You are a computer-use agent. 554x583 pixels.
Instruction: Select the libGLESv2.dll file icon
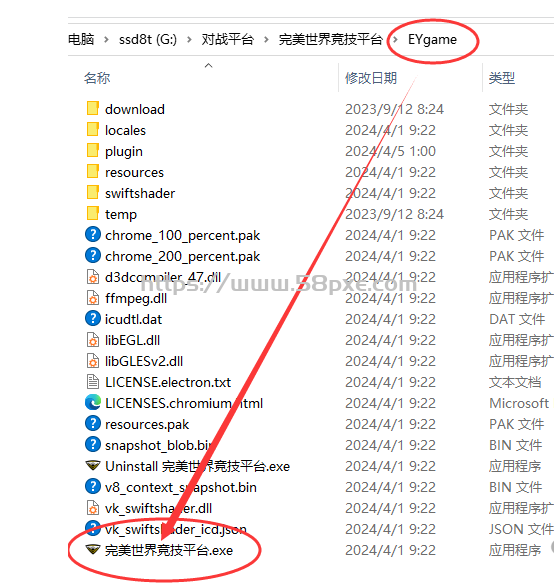[93, 360]
